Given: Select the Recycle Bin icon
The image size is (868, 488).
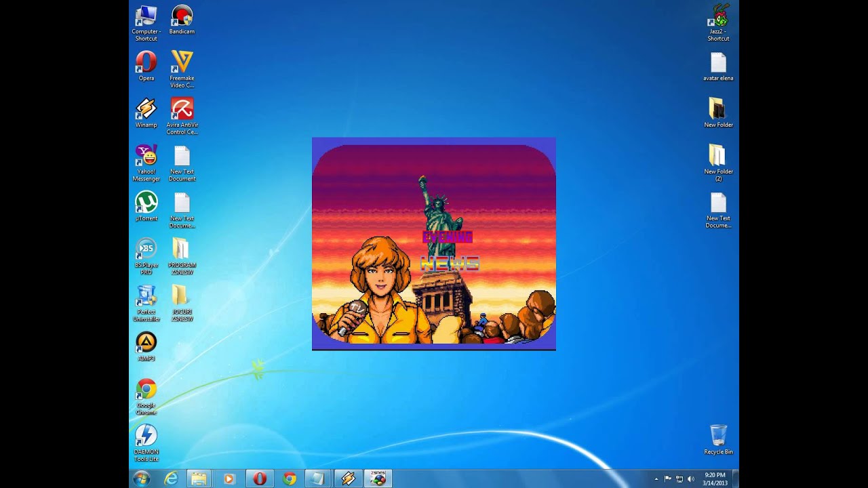Looking at the screenshot, I should tap(718, 440).
